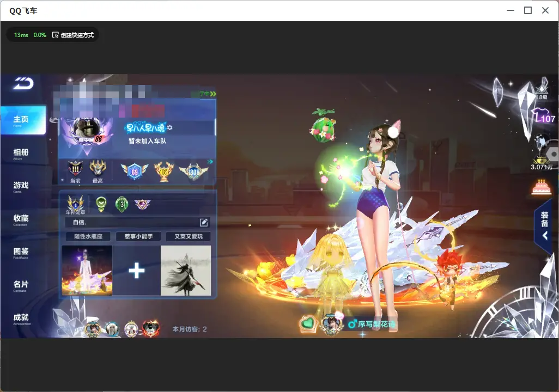Open first visitor avatar with gold frame
Viewport: 559px width, 392px height.
point(93,328)
